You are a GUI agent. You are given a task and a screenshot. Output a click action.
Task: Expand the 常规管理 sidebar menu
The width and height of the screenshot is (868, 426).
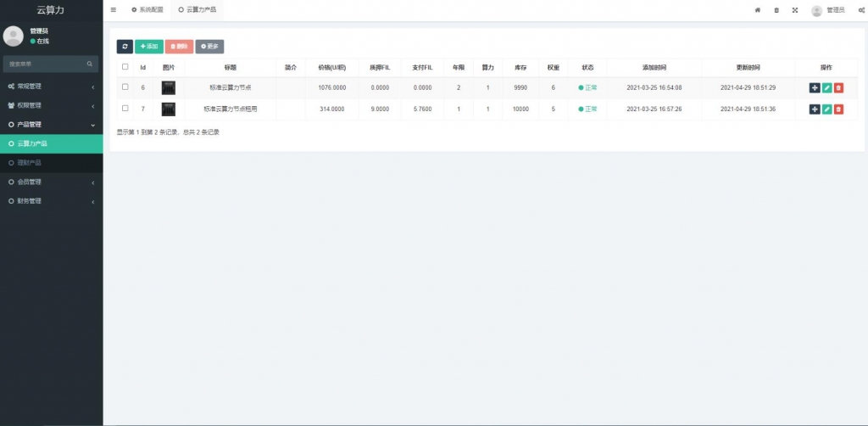[x=51, y=87]
